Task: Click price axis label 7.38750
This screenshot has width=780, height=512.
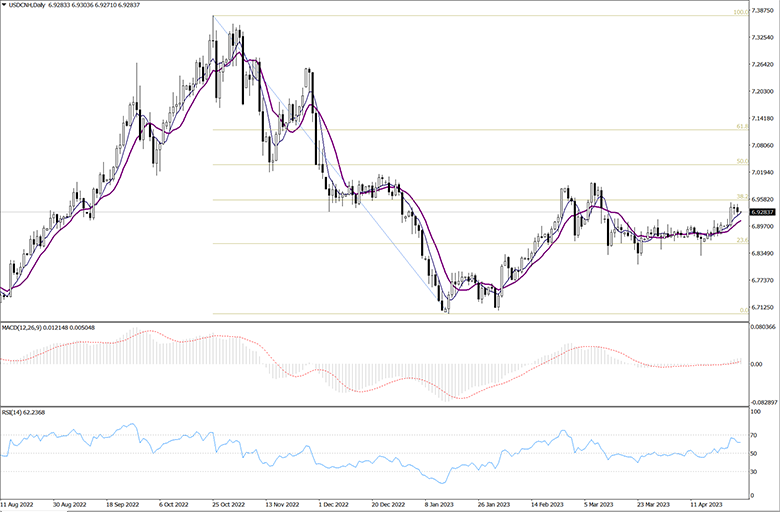Action: [x=764, y=10]
